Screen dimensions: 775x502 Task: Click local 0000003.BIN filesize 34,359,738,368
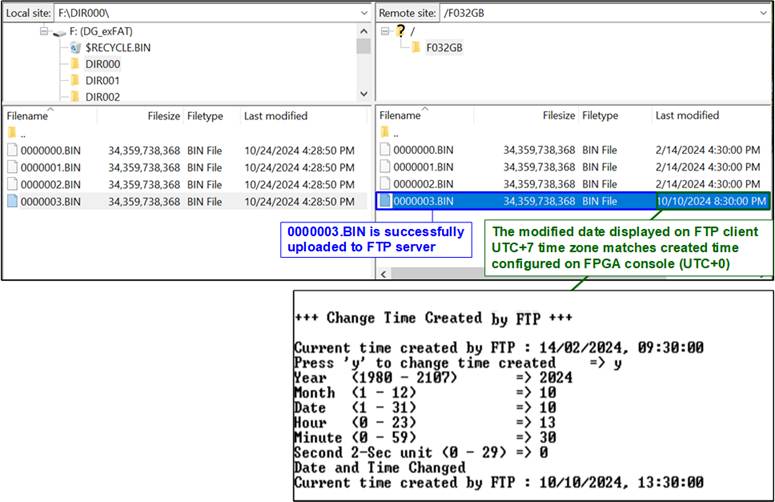[144, 202]
